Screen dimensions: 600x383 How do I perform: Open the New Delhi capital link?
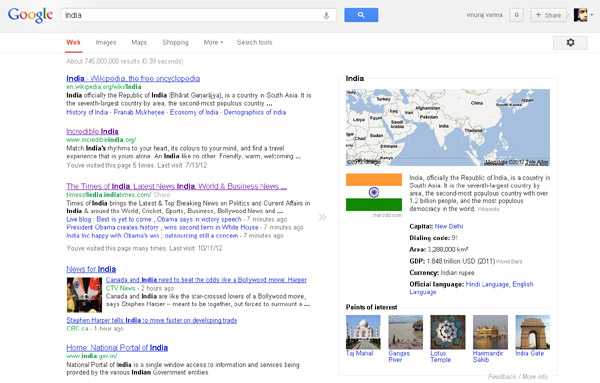449,227
